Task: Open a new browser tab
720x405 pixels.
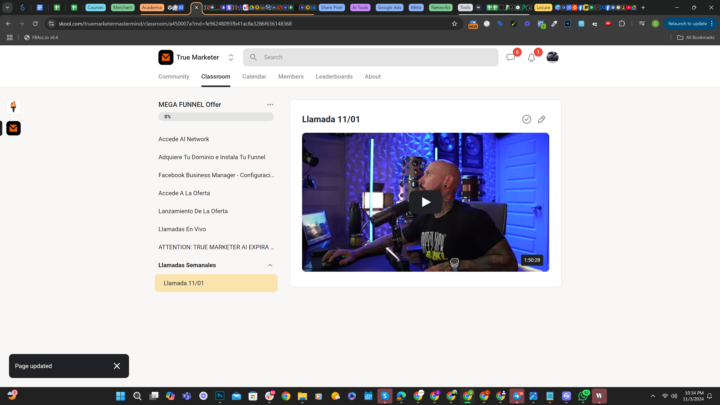Action: pos(643,7)
